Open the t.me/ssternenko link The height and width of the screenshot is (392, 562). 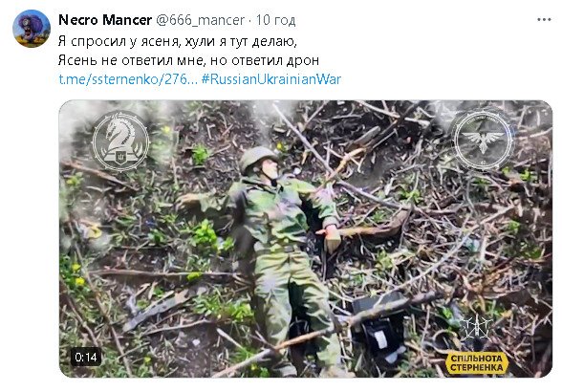[x=128, y=79]
